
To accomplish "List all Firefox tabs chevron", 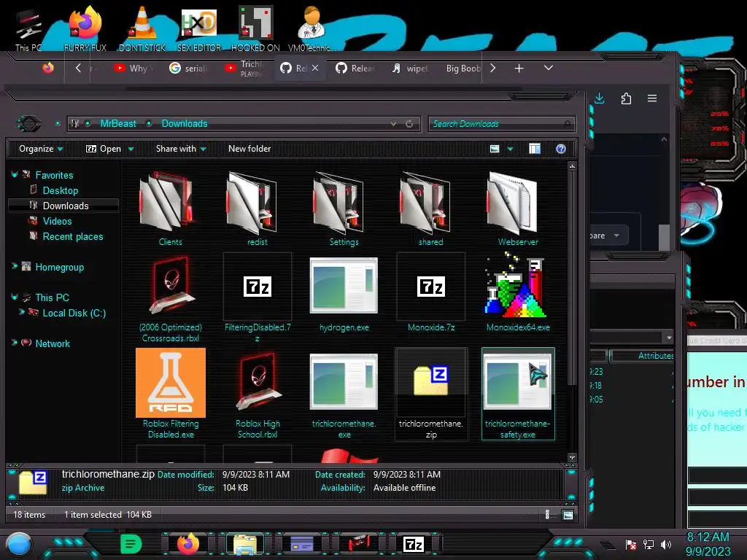I will pos(549,68).
